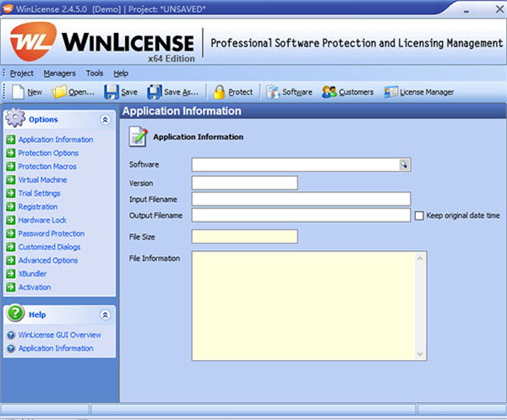Close the WinLicense window
Image resolution: width=507 pixels, height=420 pixels.
[x=499, y=9]
